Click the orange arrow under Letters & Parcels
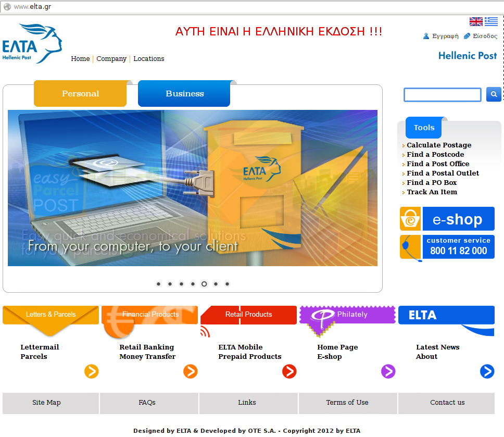Image resolution: width=504 pixels, height=437 pixels. point(92,371)
